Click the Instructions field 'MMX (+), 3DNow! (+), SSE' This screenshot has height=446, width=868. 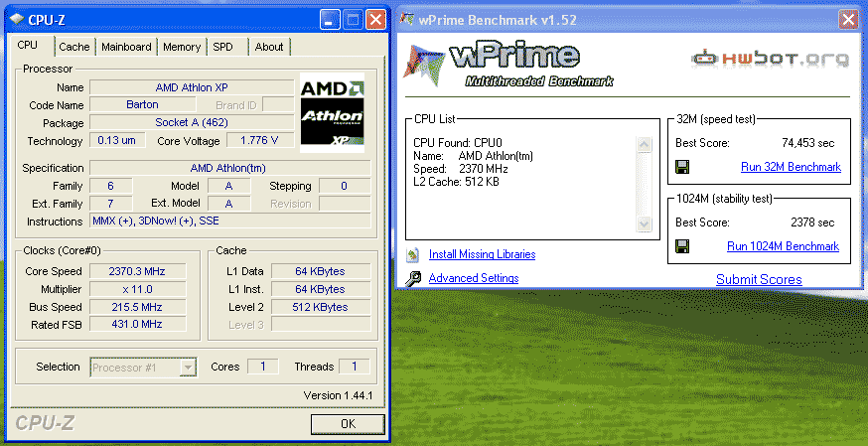coord(229,221)
